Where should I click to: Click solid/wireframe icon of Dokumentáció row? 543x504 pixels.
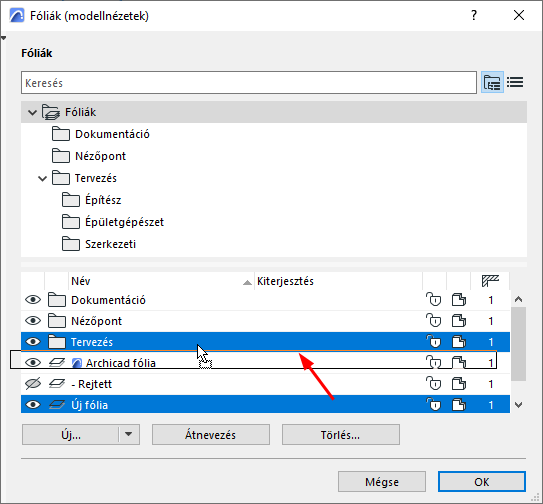click(x=459, y=300)
